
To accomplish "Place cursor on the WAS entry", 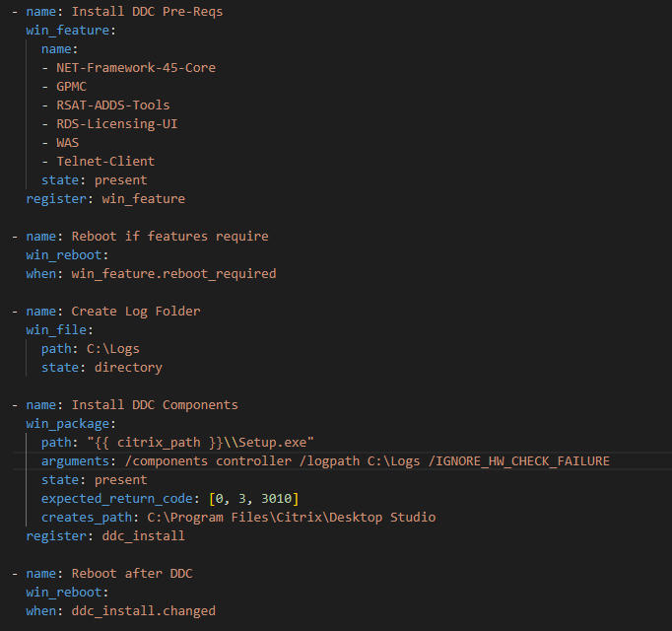I will [68, 143].
